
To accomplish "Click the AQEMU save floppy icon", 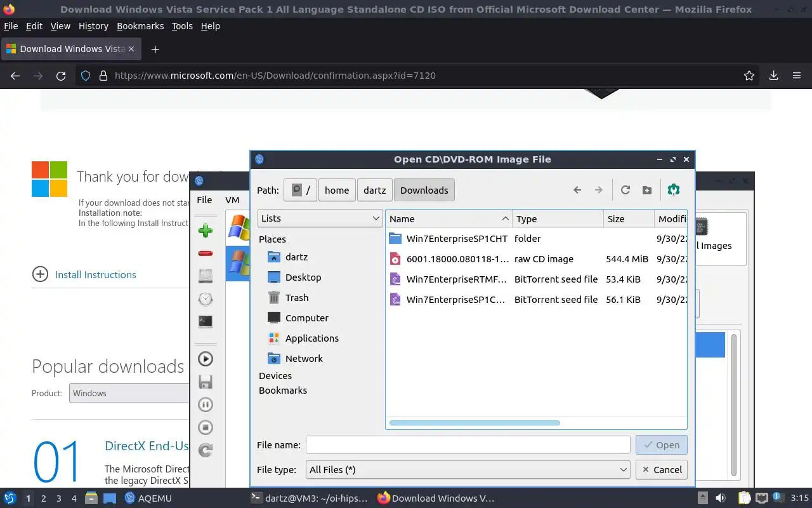I will 205,382.
